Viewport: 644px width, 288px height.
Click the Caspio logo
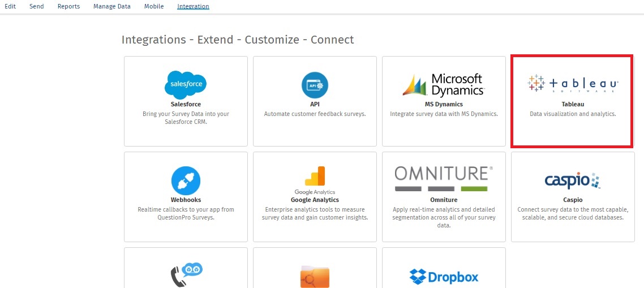573,180
